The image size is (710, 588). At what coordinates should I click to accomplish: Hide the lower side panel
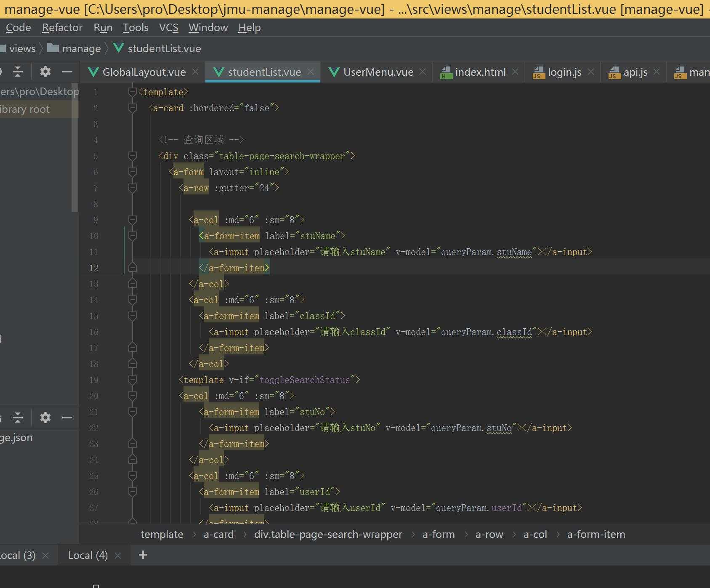67,418
